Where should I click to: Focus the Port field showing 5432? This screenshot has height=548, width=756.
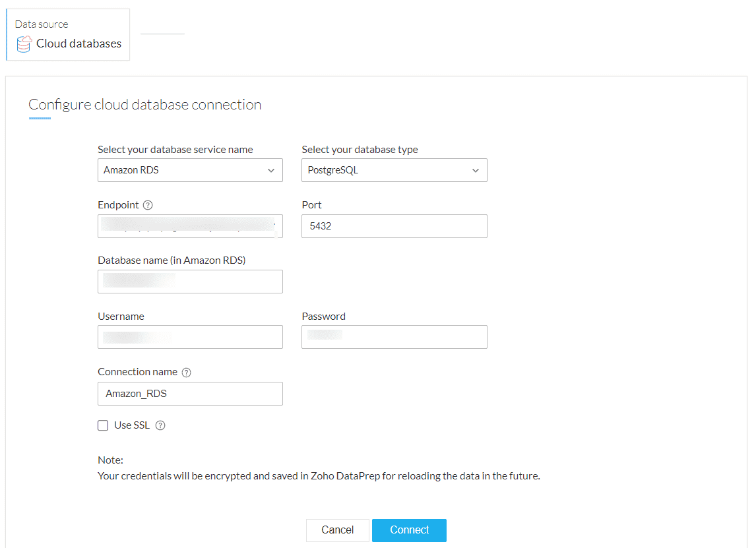pyautogui.click(x=394, y=226)
